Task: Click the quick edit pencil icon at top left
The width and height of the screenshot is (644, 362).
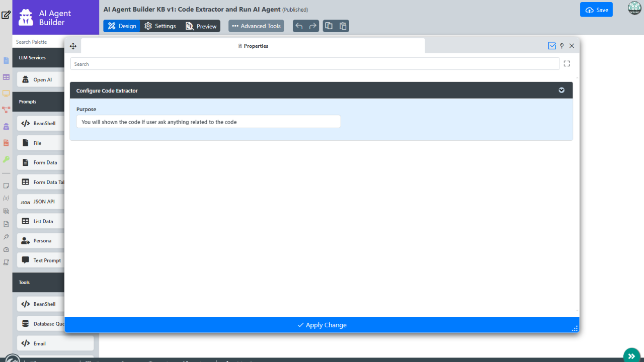Action: pos(6,15)
